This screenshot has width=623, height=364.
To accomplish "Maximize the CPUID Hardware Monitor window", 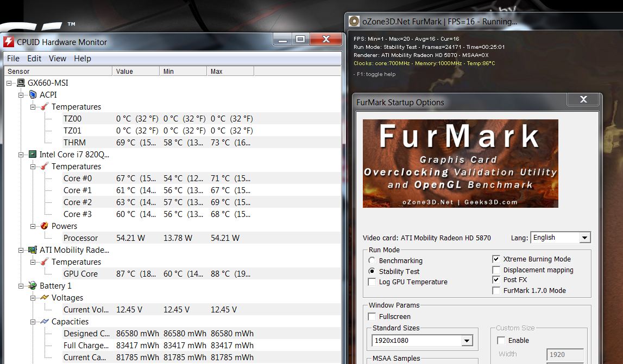I will click(x=301, y=39).
